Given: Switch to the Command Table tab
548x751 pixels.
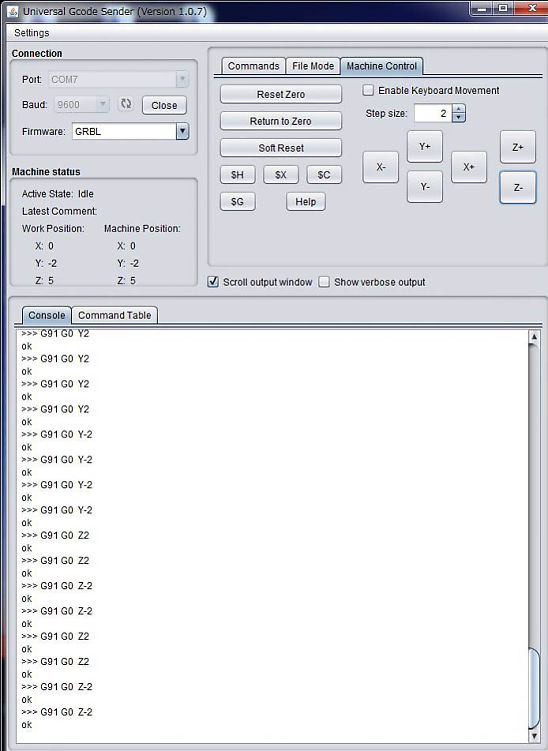Looking at the screenshot, I should [x=114, y=315].
